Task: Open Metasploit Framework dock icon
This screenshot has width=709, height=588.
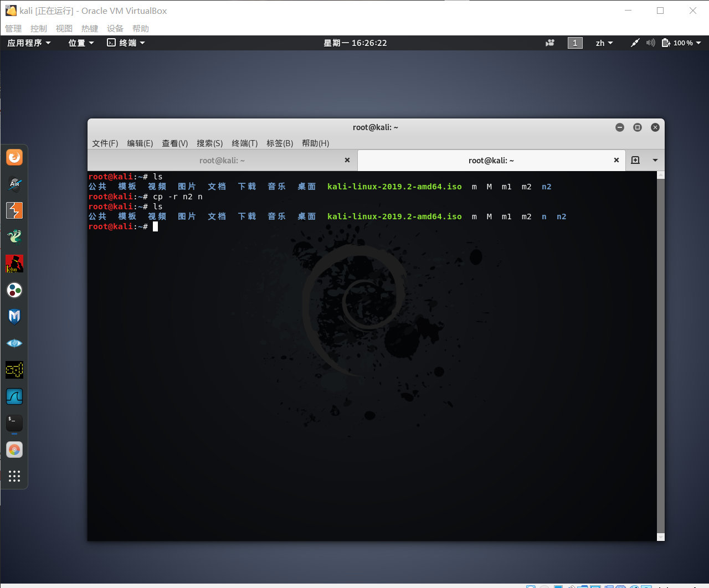Action: click(14, 317)
